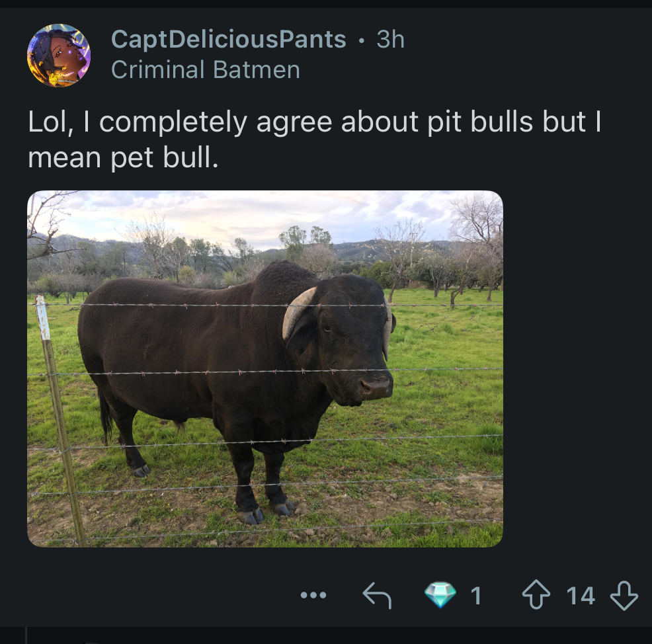Click the comment line starting with Lol
Image resolution: width=652 pixels, height=644 pixels.
click(314, 122)
